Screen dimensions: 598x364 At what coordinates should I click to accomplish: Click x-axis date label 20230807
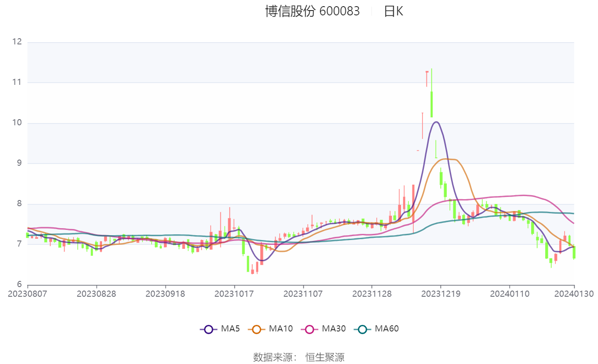pyautogui.click(x=28, y=293)
